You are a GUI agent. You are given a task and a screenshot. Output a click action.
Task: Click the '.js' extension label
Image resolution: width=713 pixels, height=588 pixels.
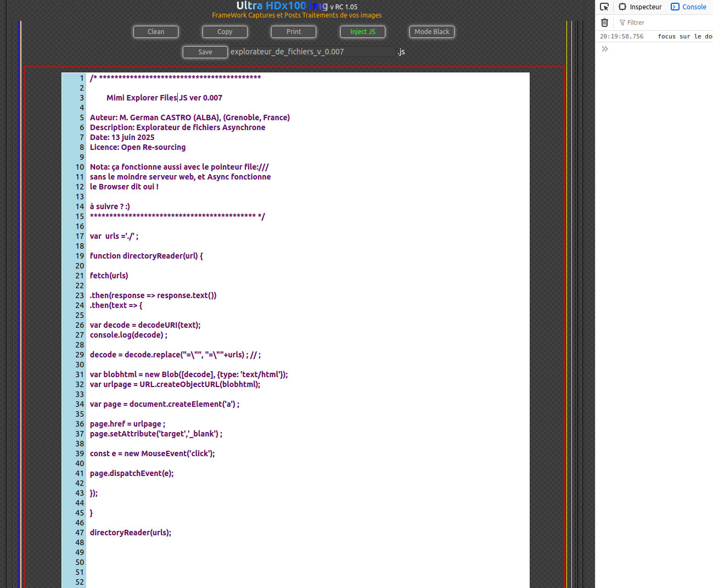[401, 52]
